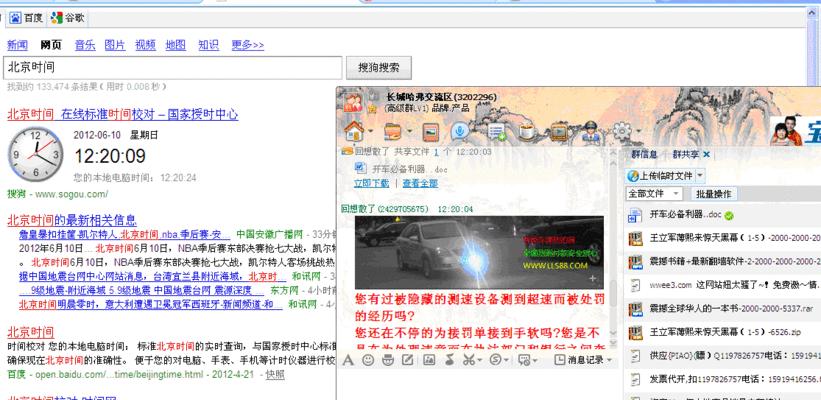Select 音乐 in Sogou navigation
The height and width of the screenshot is (400, 821).
[85, 45]
